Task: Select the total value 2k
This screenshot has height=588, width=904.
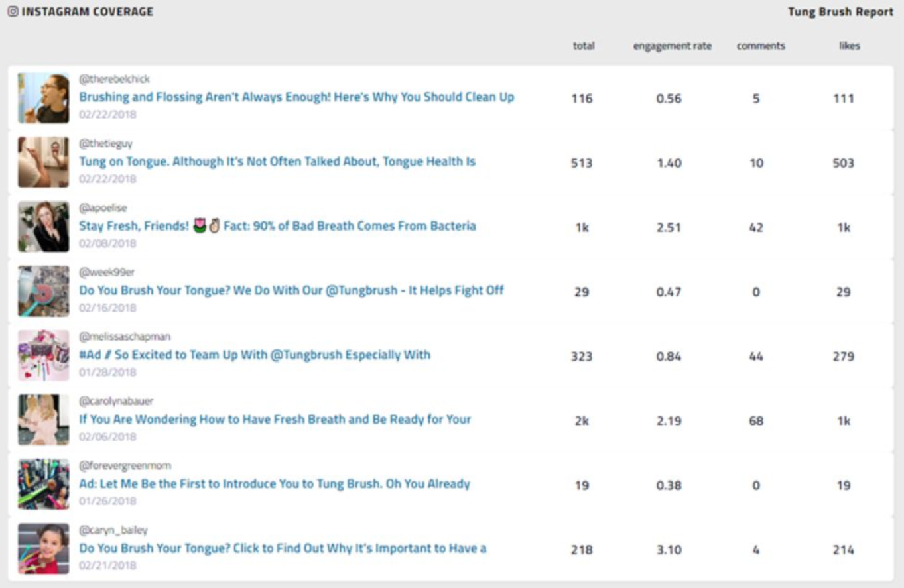Action: click(582, 420)
